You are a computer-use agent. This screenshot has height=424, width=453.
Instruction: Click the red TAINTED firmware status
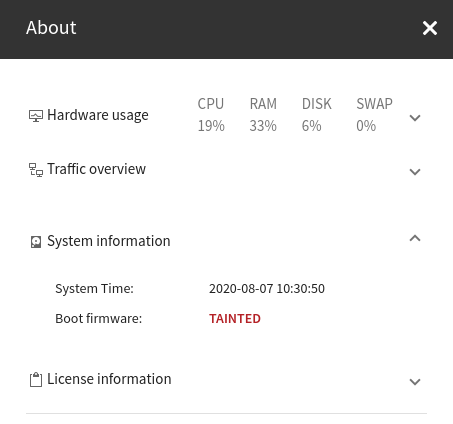[235, 319]
